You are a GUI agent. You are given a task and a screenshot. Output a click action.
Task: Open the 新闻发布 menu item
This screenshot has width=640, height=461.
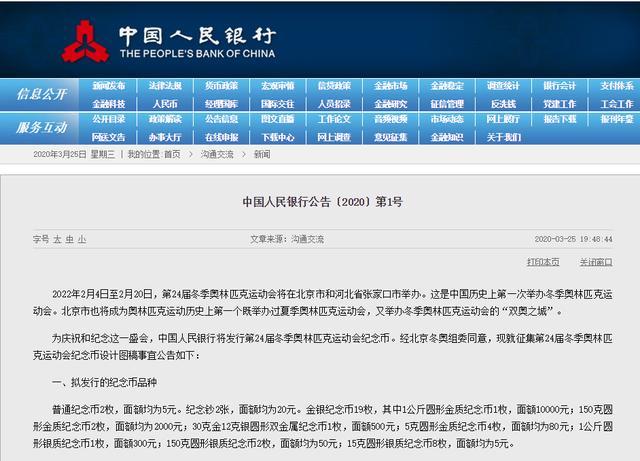[109, 86]
